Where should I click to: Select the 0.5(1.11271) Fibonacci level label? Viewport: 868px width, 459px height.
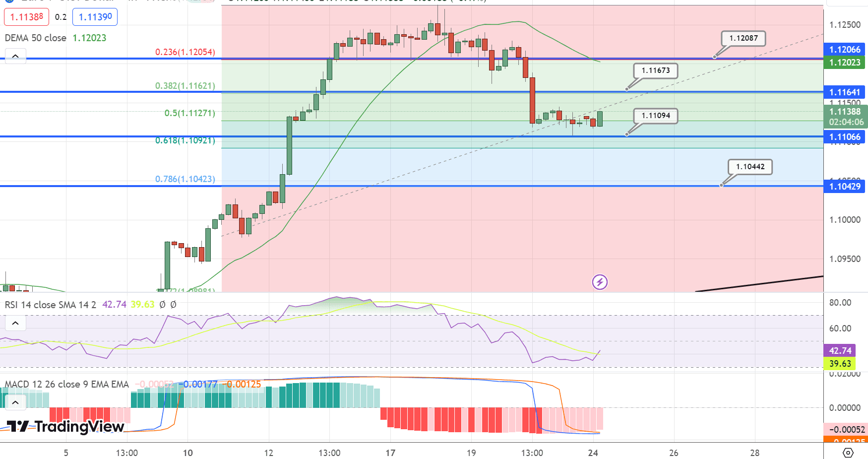tap(189, 113)
